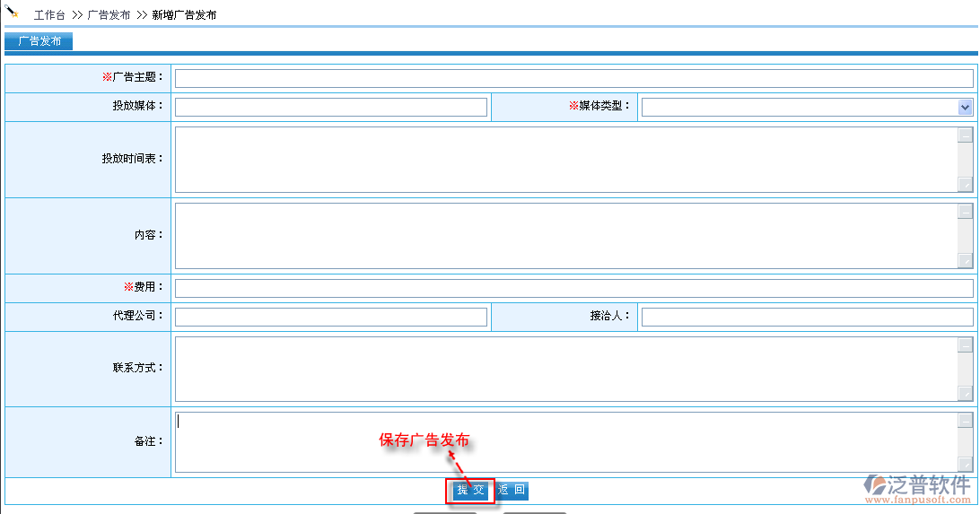Click inside the 备注 text area
Screen dimensions: 980x514
(x=566, y=441)
